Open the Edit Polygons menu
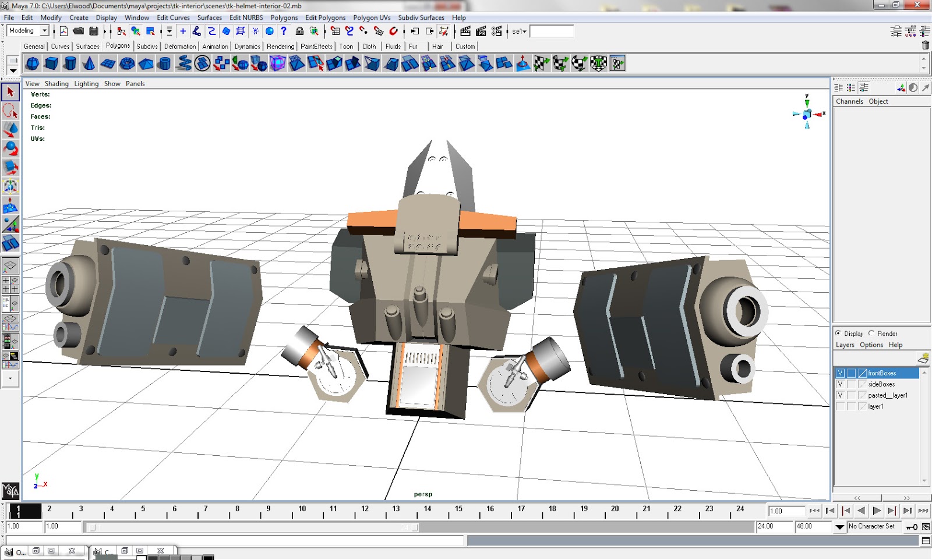 [326, 17]
